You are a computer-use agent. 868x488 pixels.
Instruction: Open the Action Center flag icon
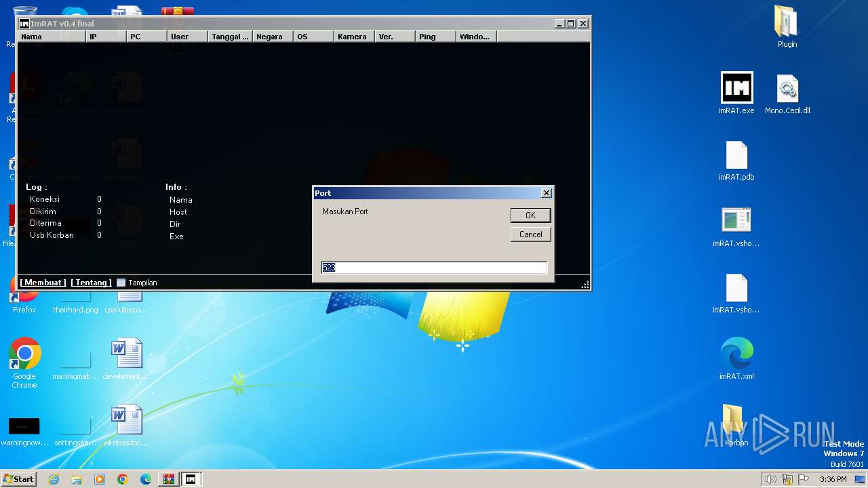(803, 479)
